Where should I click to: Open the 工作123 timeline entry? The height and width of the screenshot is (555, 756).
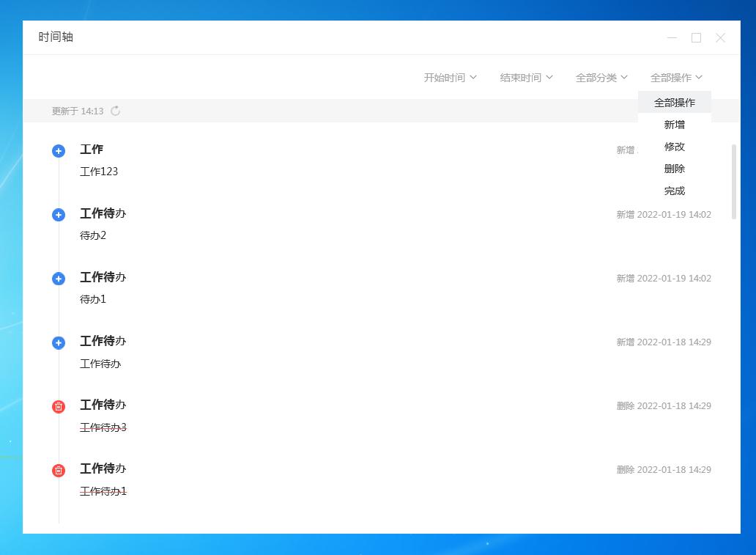(x=99, y=172)
